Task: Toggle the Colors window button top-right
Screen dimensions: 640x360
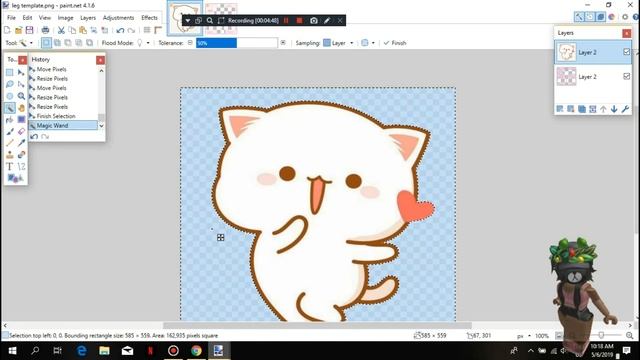Action: [611, 17]
